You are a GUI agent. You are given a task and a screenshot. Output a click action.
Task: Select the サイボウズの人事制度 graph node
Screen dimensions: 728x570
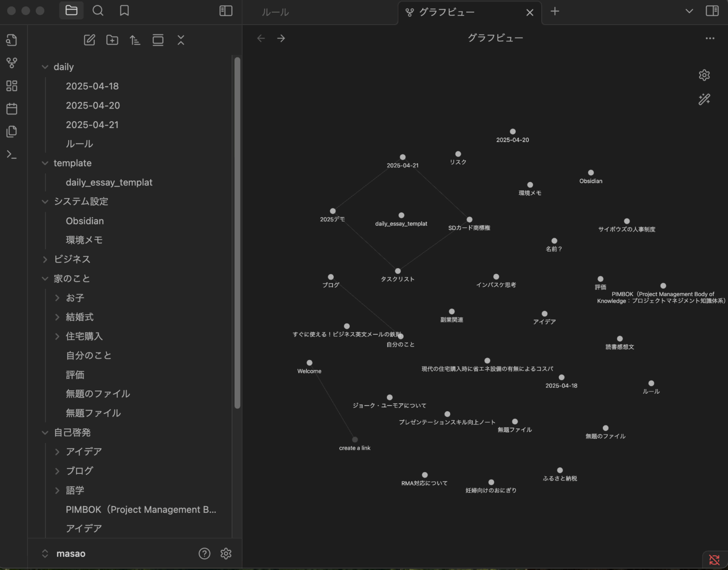click(627, 221)
